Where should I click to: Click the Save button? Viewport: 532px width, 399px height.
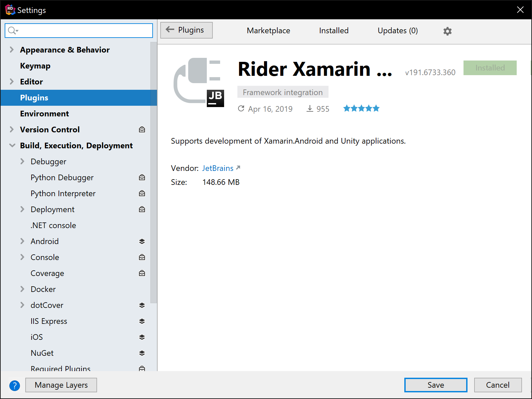click(436, 385)
